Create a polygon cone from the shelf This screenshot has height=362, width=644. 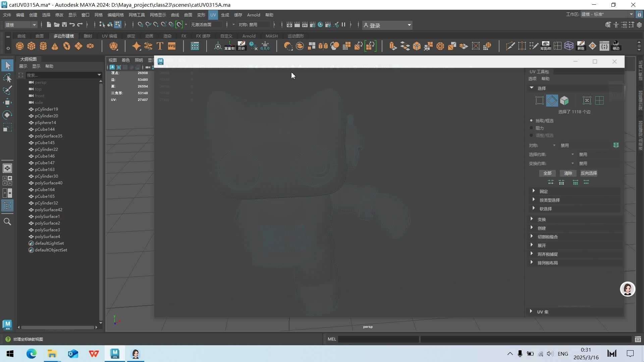pos(55,46)
